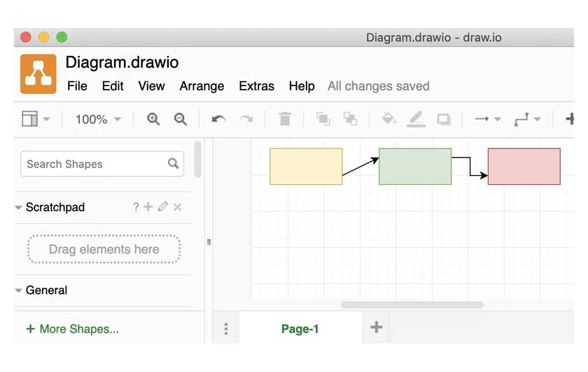Select the Page-1 tab
The width and height of the screenshot is (588, 372).
point(300,329)
